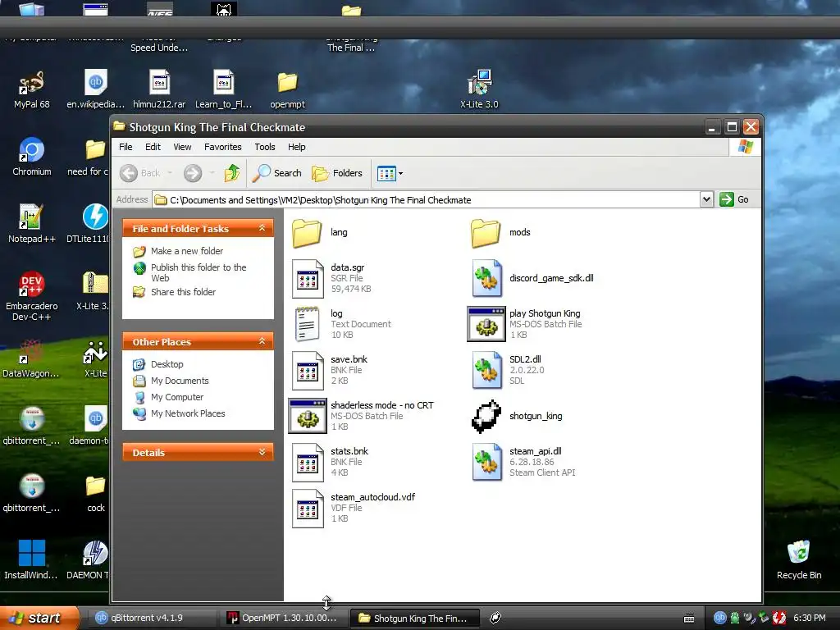Click the Back toolbar button
The height and width of the screenshot is (630, 840).
click(139, 173)
